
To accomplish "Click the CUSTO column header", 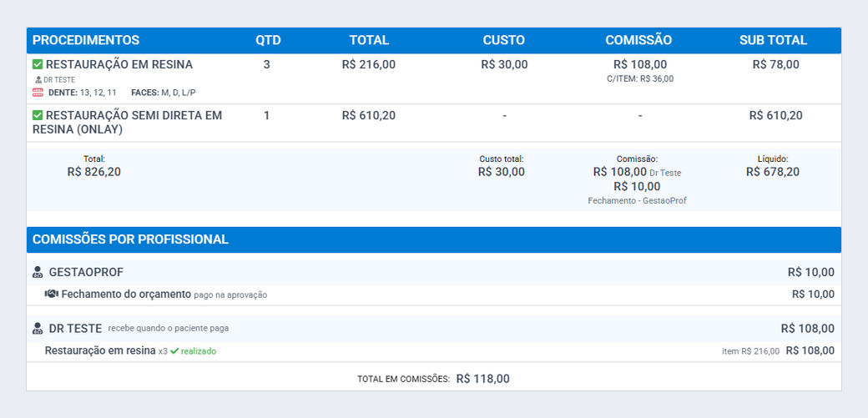I will click(504, 40).
